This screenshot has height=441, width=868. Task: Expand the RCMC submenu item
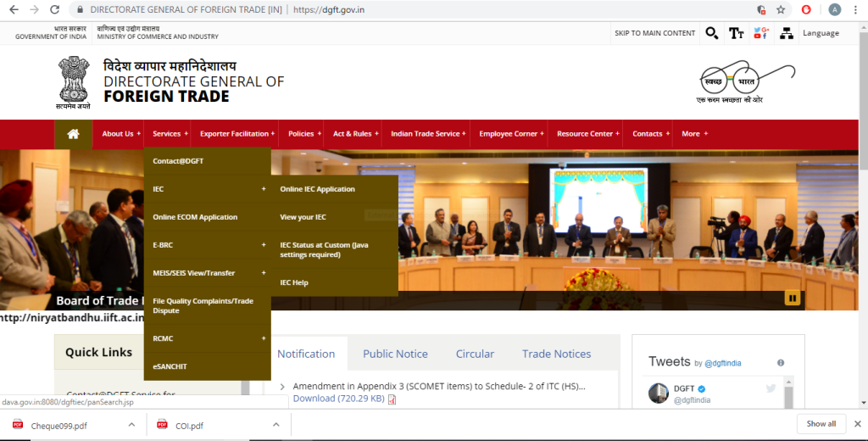click(x=207, y=338)
